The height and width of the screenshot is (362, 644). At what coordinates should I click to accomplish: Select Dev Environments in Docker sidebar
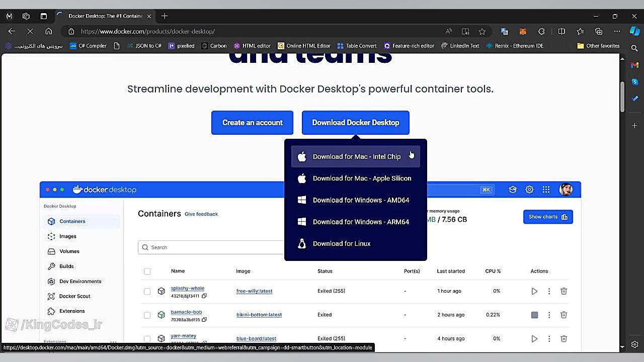pos(82,282)
